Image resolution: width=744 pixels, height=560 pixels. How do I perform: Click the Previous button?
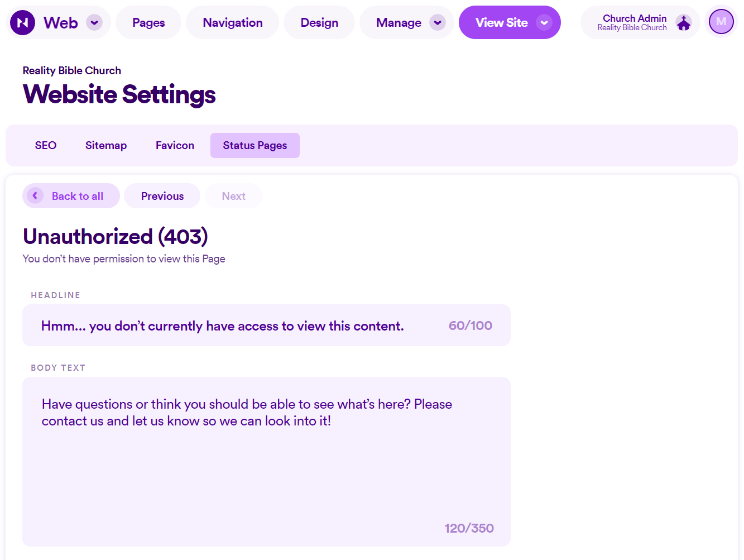pyautogui.click(x=162, y=195)
